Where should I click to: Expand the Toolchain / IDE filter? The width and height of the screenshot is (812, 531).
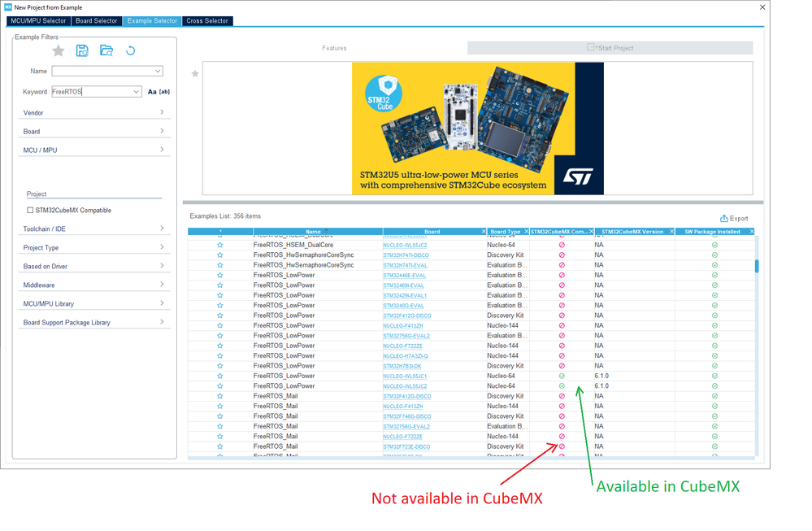(94, 229)
